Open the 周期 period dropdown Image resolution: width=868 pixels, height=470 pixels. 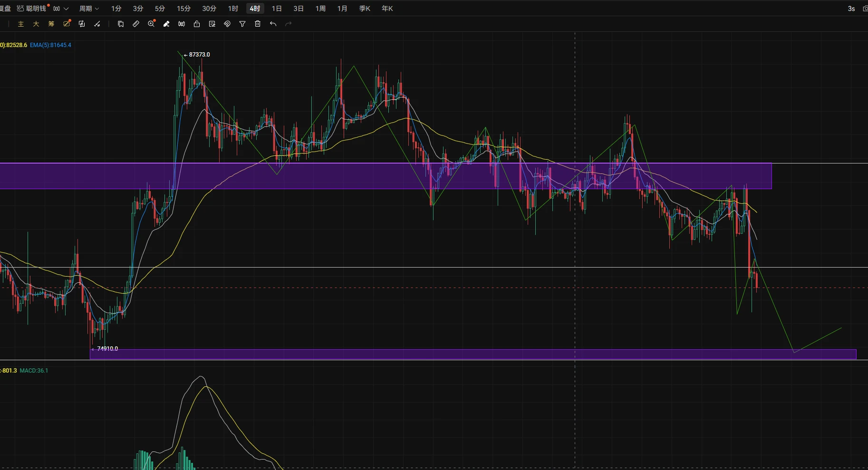coord(89,9)
